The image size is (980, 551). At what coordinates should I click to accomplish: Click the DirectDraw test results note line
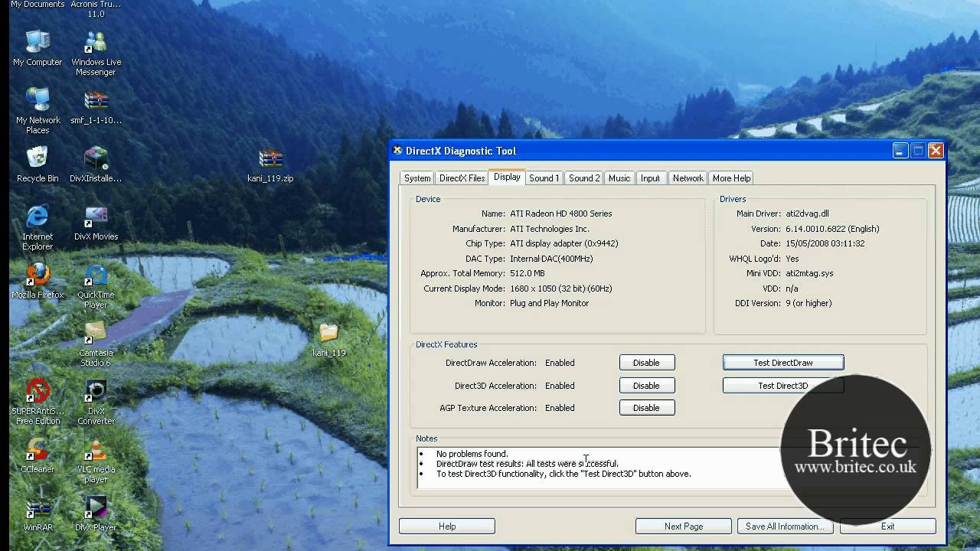coord(528,464)
